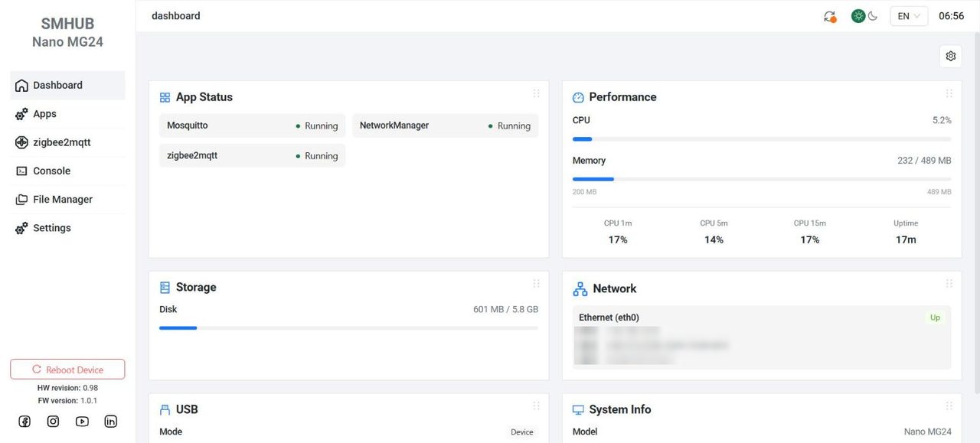Open the Console sidebar item
Viewport: 980px width, 443px height.
(67, 171)
